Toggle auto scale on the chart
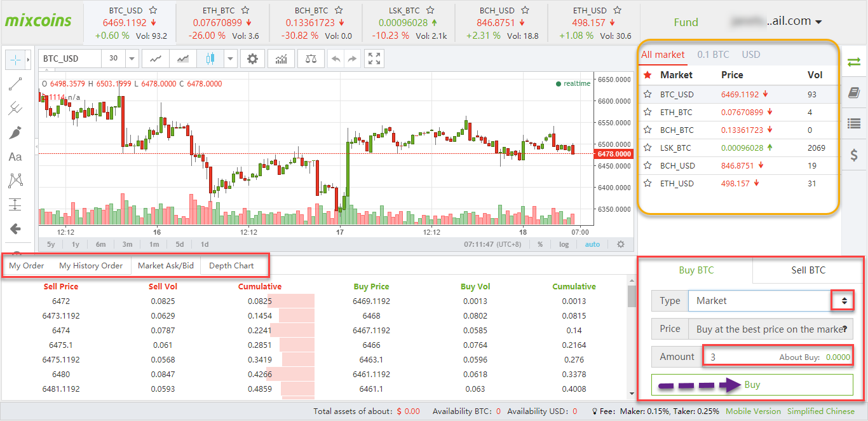Image resolution: width=868 pixels, height=421 pixels. (x=592, y=244)
